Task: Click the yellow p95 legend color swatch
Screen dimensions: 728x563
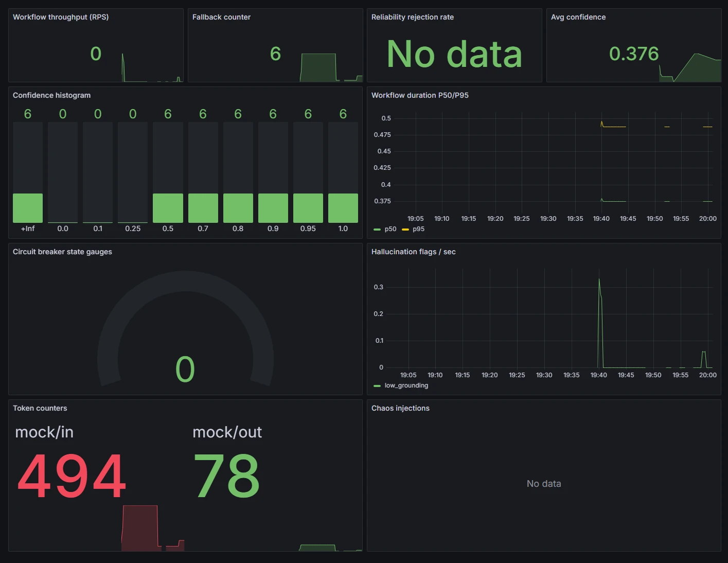Action: (x=405, y=230)
